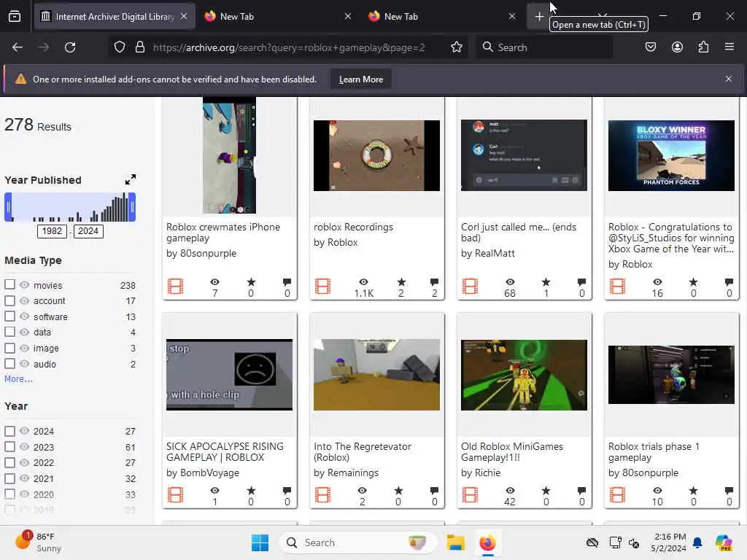Click the Learn More button
Viewport: 747px width, 560px height.
pos(360,79)
